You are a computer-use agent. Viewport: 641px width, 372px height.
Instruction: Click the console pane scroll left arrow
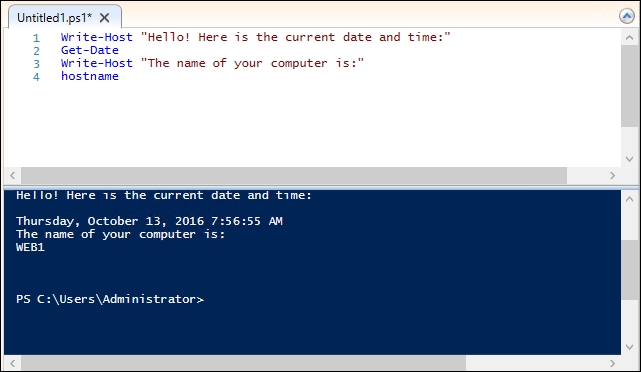[13, 363]
